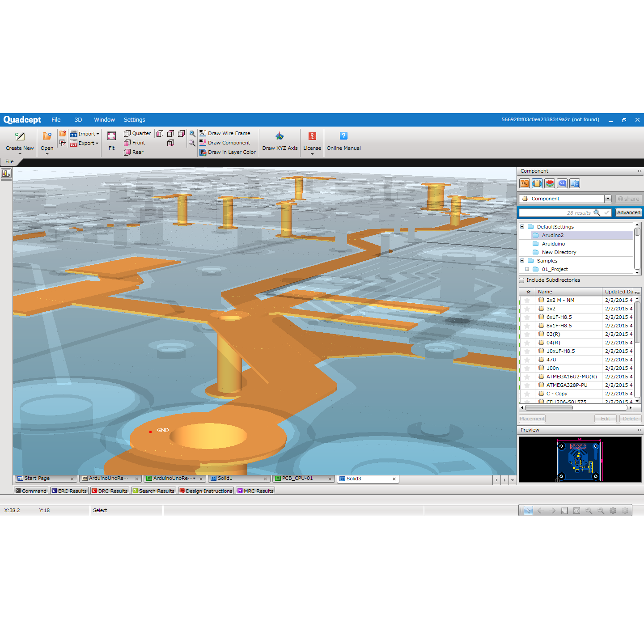Viewport: 644px width, 644px height.
Task: Toggle favorite star for ATMEGA328P-PU
Action: pyautogui.click(x=527, y=386)
